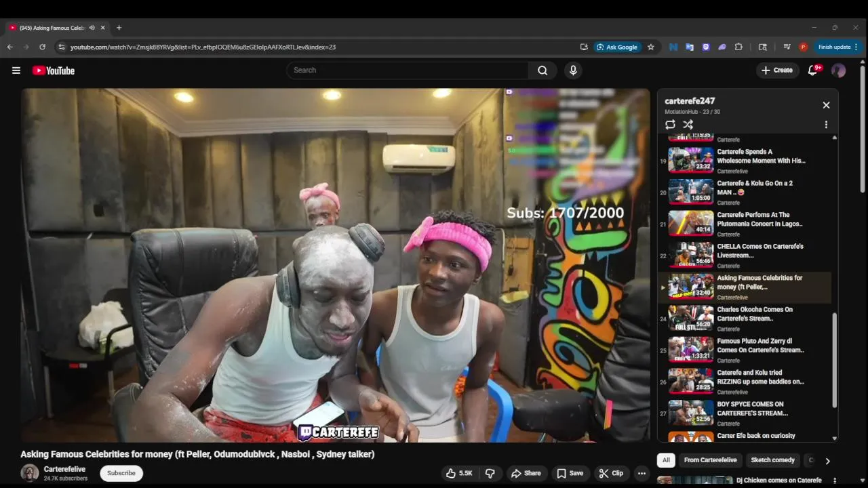The image size is (868, 488).
Task: View site information icon in address bar
Action: tap(62, 47)
